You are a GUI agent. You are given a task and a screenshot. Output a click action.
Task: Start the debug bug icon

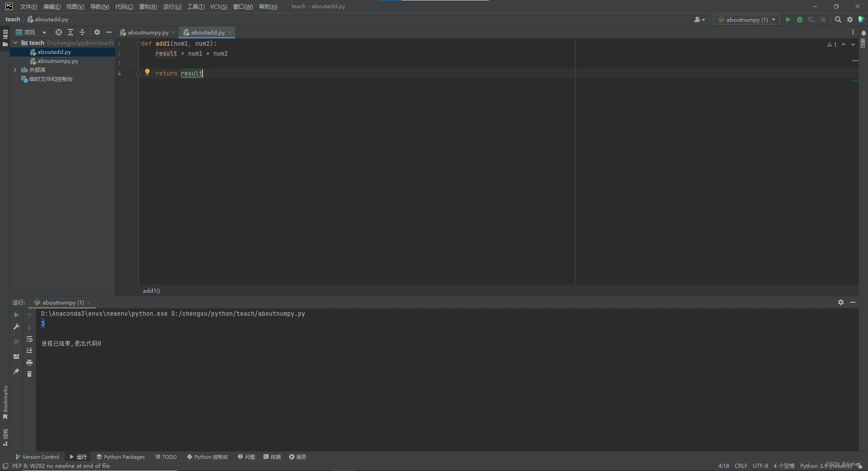click(800, 19)
